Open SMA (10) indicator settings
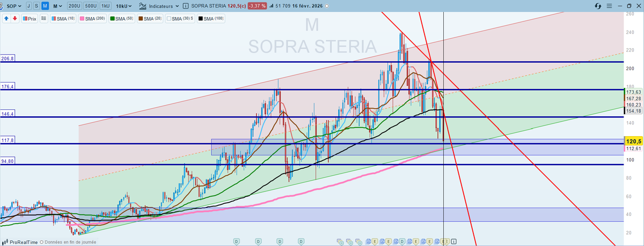 click(63, 18)
